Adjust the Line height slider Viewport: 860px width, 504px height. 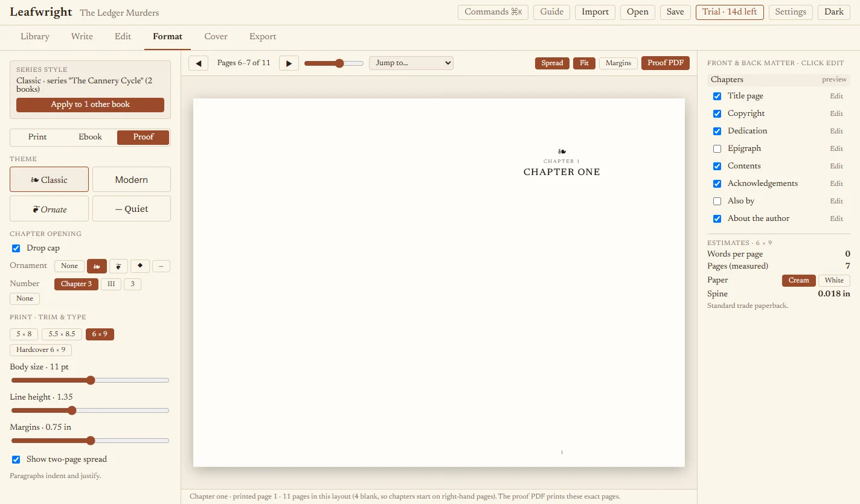point(91,410)
